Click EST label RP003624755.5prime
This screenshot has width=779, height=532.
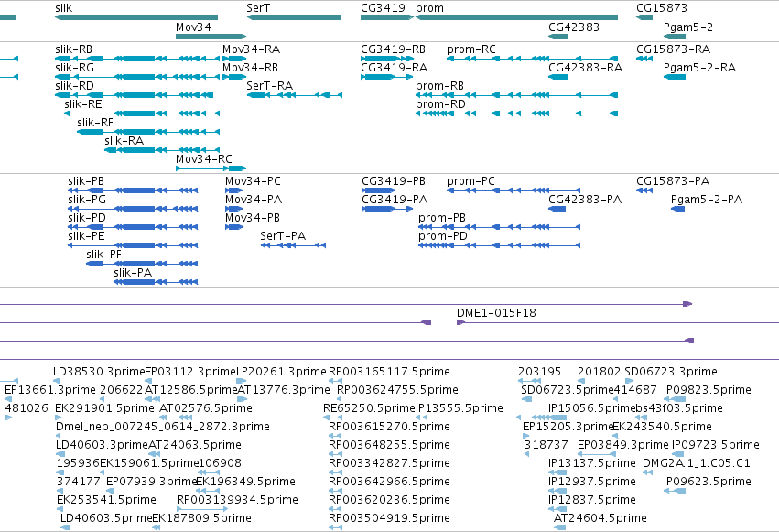pos(397,390)
